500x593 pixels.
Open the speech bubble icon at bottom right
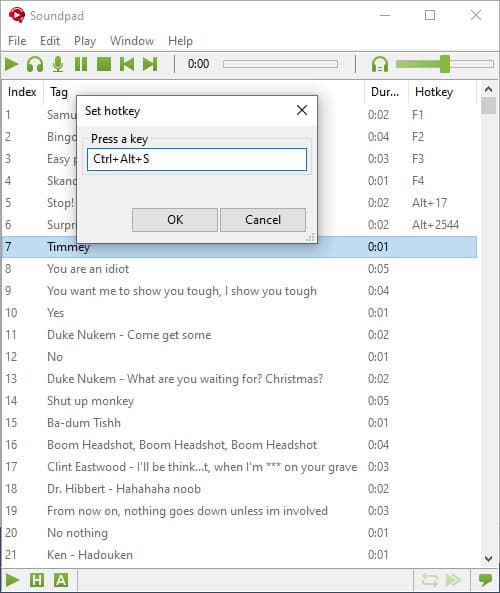[x=485, y=579]
